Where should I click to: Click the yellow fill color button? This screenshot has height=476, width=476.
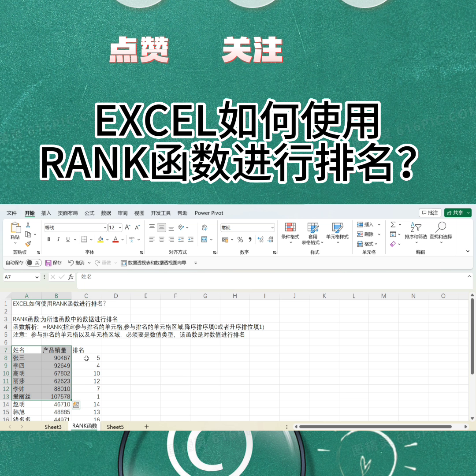coord(100,239)
